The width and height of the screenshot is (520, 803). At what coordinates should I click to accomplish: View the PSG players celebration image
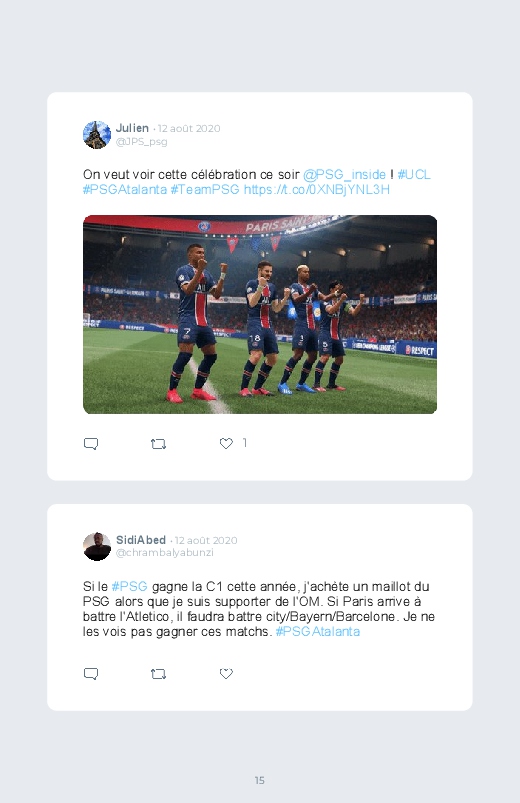point(260,314)
